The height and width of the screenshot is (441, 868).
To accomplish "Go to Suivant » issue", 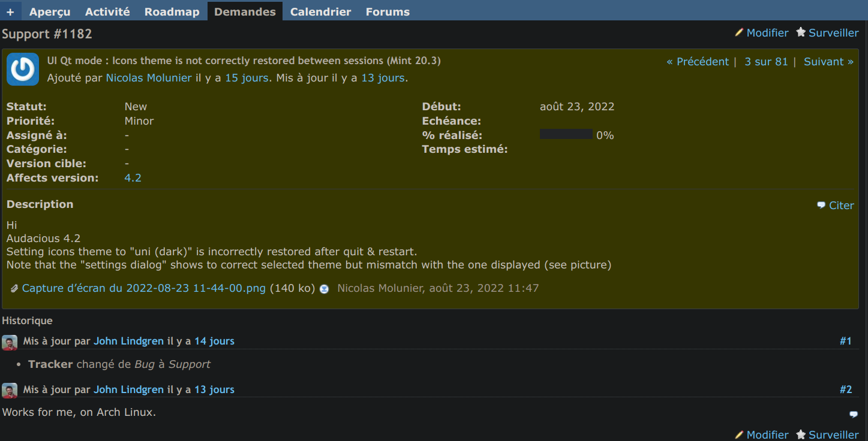I will (x=828, y=62).
